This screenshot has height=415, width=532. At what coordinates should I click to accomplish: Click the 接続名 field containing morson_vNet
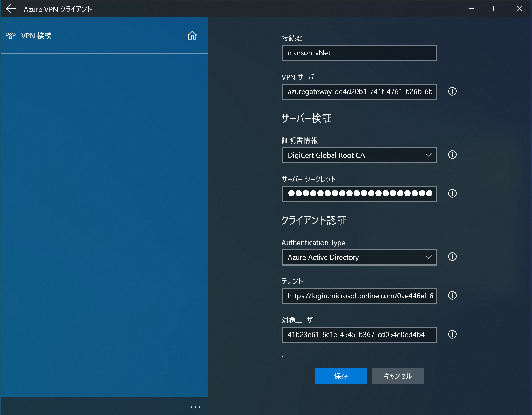point(359,53)
